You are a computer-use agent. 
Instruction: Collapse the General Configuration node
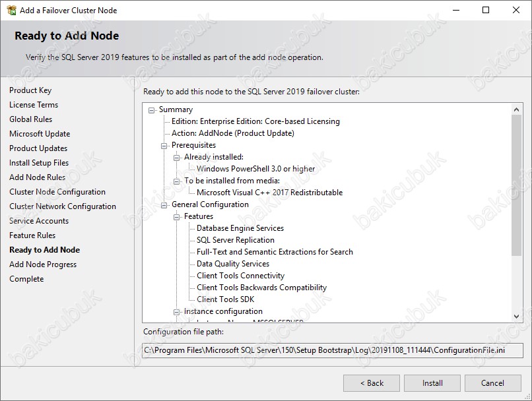164,205
